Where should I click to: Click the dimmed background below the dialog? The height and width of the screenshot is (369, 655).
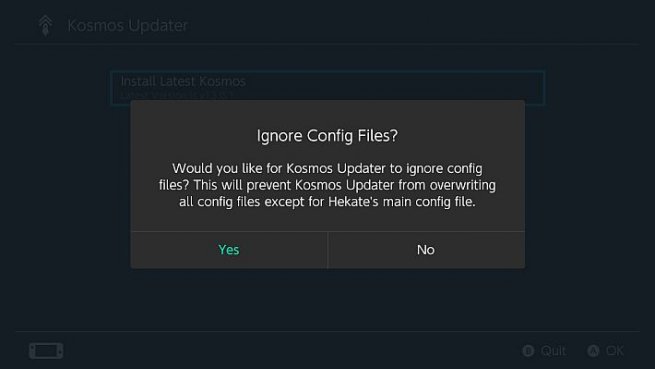point(328,299)
